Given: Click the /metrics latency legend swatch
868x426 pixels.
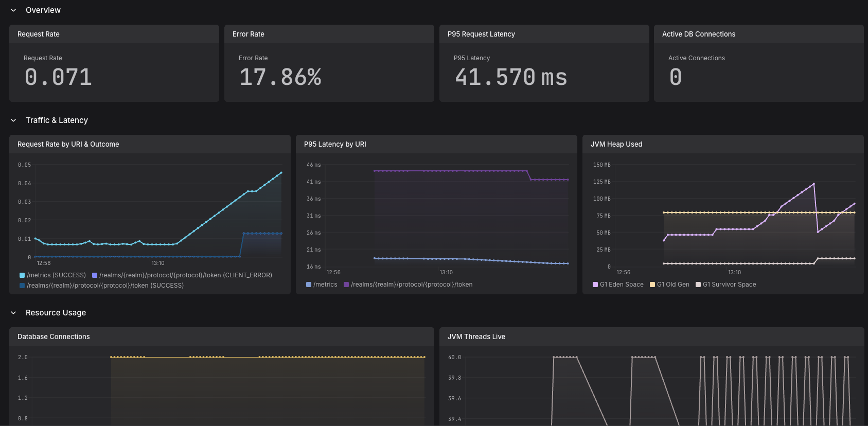Looking at the screenshot, I should point(309,285).
